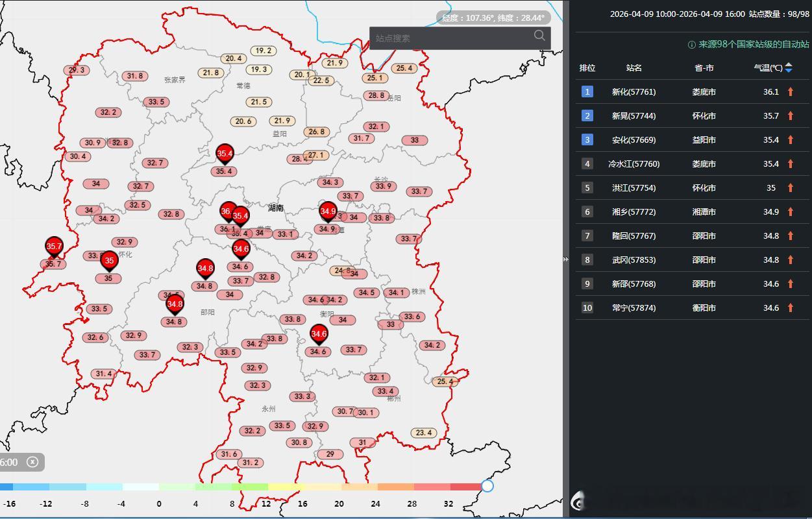Click the upward trend arrow in 新邵 row

[791, 284]
